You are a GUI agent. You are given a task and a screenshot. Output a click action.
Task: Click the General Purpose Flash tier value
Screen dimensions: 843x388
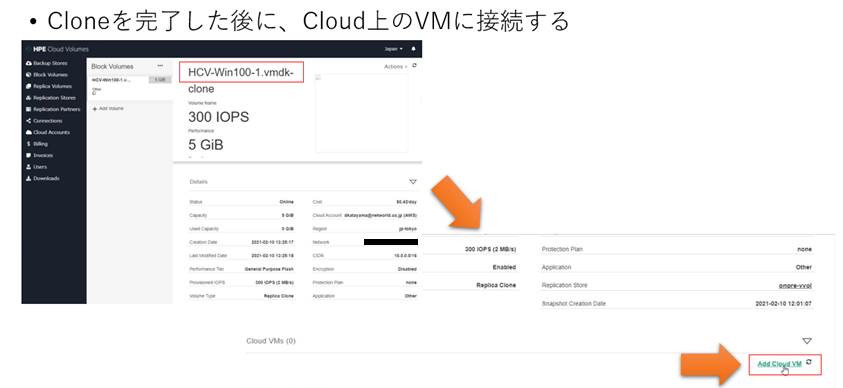[x=269, y=269]
